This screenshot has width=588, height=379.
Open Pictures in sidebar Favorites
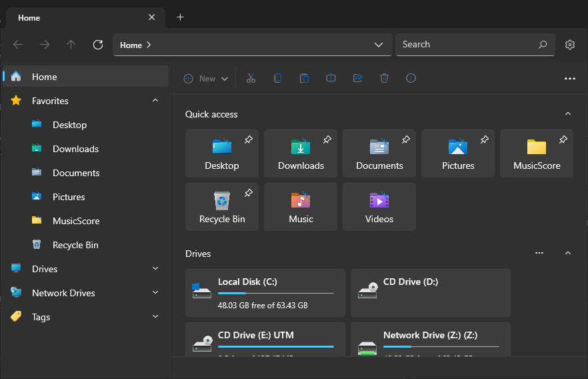(x=85, y=197)
